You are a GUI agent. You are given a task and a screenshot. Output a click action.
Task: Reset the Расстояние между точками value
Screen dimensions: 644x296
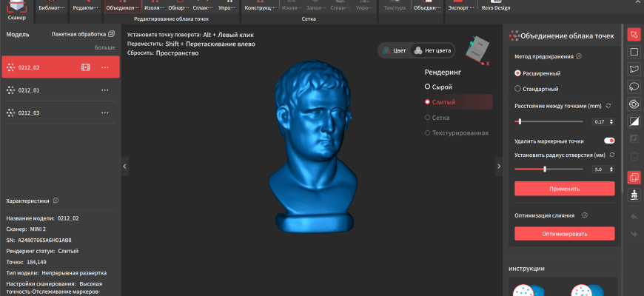point(608,107)
